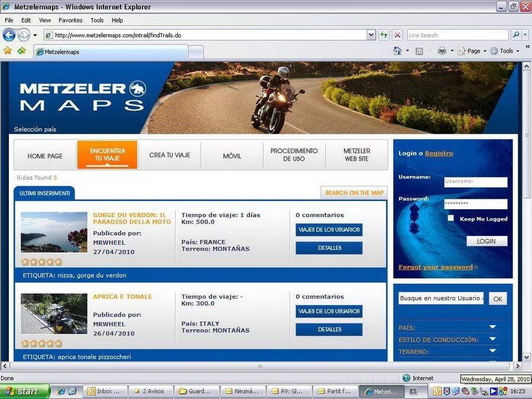Tick the Keep Me Logged checkbox
This screenshot has width=532, height=399.
(450, 218)
